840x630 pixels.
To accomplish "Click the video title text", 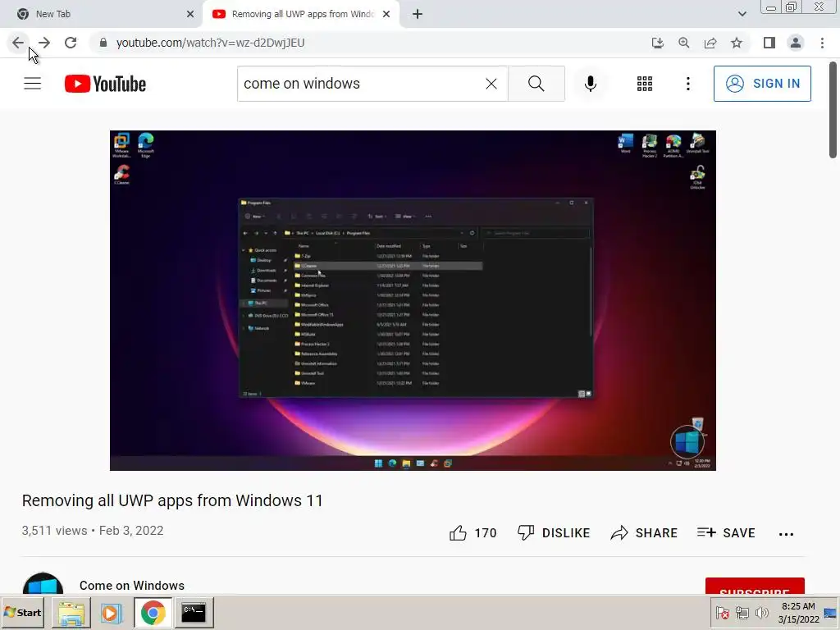I will click(x=172, y=500).
